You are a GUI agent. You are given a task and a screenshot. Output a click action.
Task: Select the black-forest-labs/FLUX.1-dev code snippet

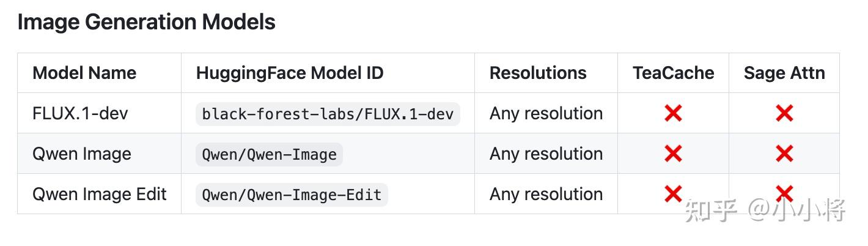coord(328,114)
